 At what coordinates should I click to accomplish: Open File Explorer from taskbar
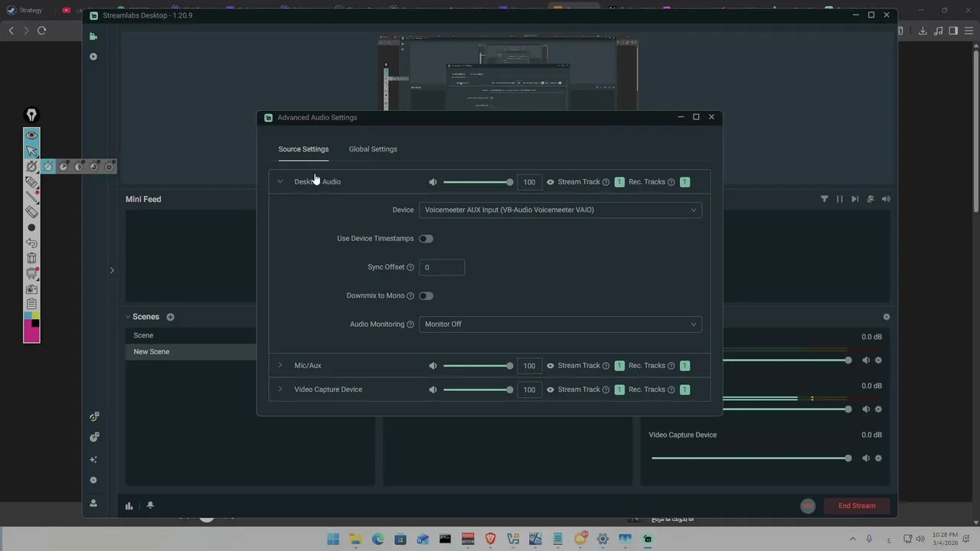pos(355,539)
